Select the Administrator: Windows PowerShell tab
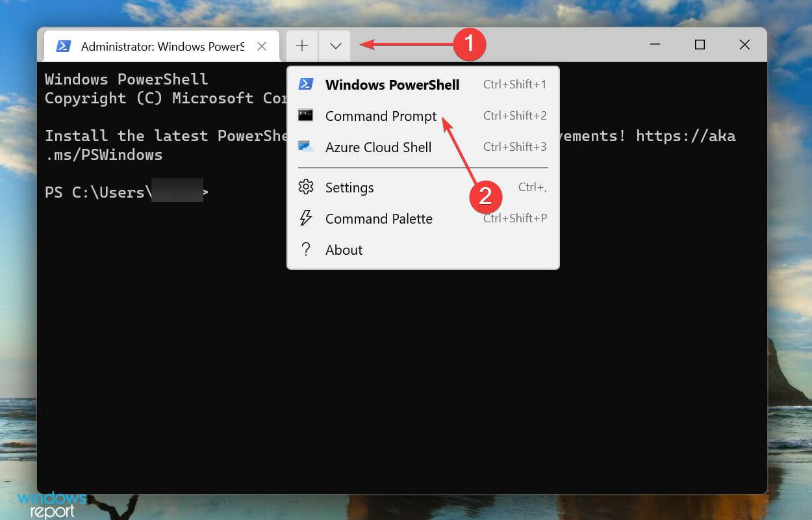 tap(162, 45)
